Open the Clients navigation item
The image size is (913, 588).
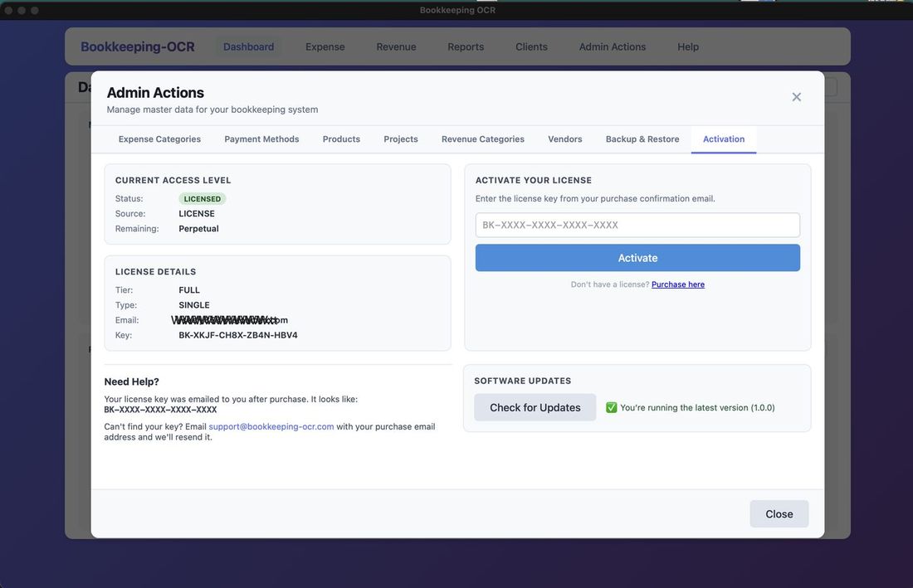[x=531, y=46]
